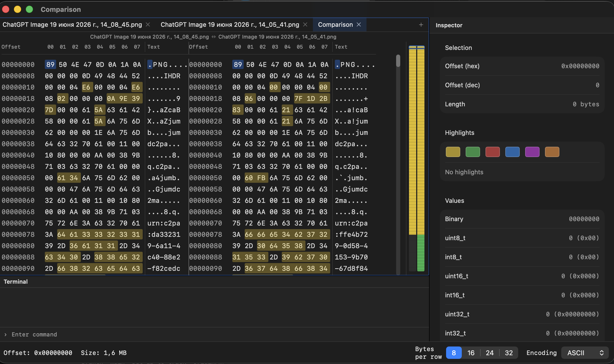Pick the red highlight swatch
614x364 pixels.
[492, 152]
